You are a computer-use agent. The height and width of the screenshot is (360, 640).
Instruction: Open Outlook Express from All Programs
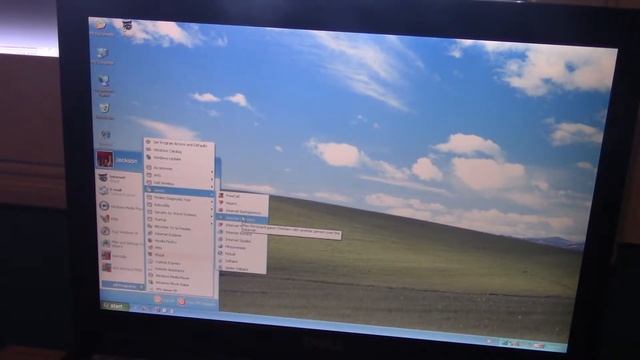click(x=180, y=262)
